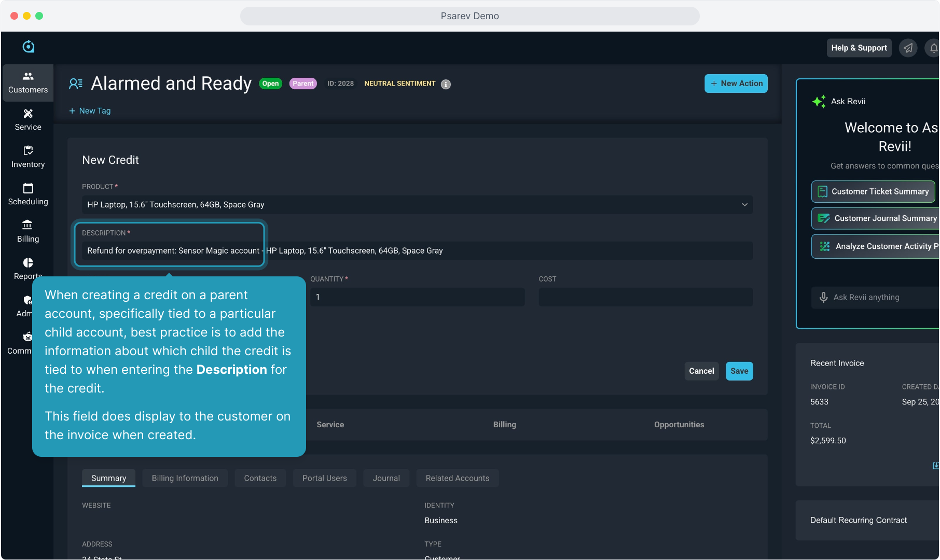Viewport: 940px width, 560px height.
Task: Click the Customer Ticket Summary suggestion
Action: tap(873, 192)
